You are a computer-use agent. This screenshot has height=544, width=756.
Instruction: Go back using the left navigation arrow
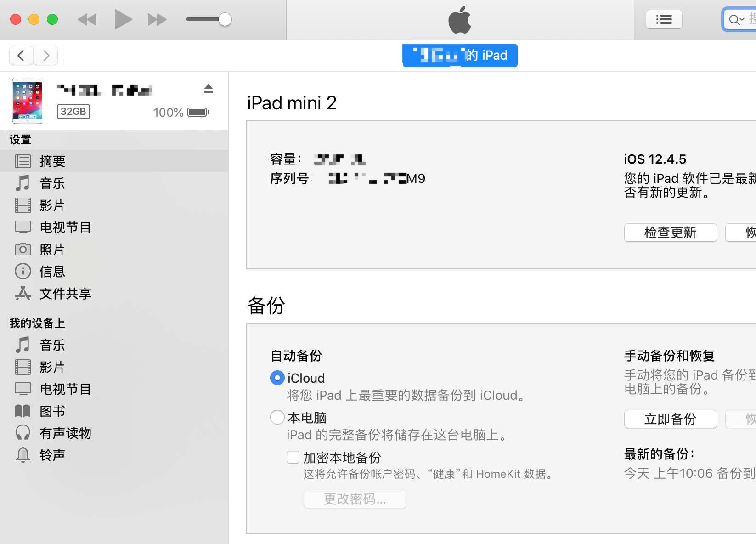21,55
